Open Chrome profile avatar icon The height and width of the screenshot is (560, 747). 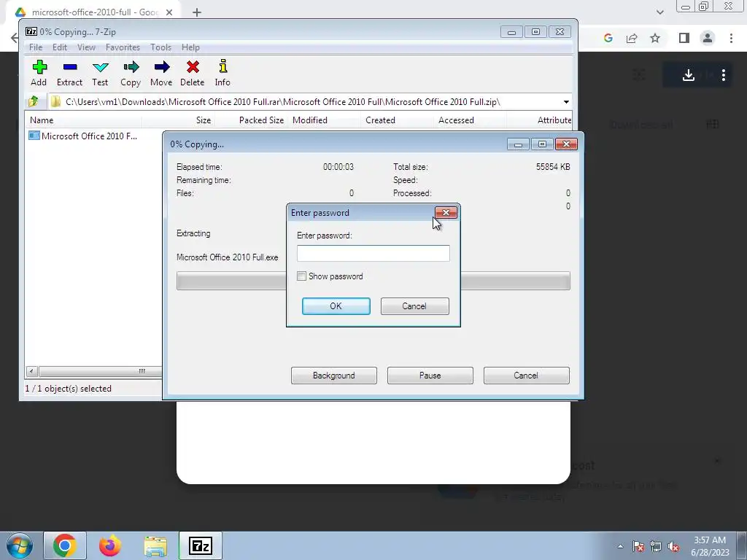(708, 38)
